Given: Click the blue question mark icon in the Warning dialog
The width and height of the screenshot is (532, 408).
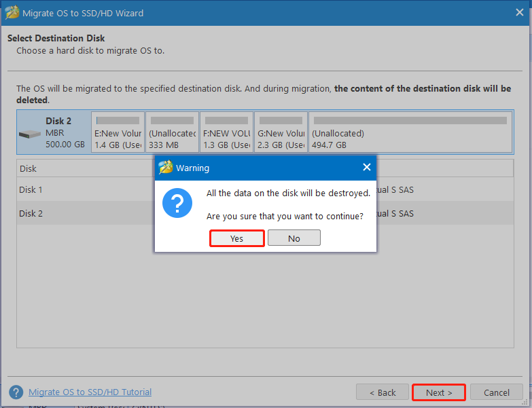Looking at the screenshot, I should 177,203.
